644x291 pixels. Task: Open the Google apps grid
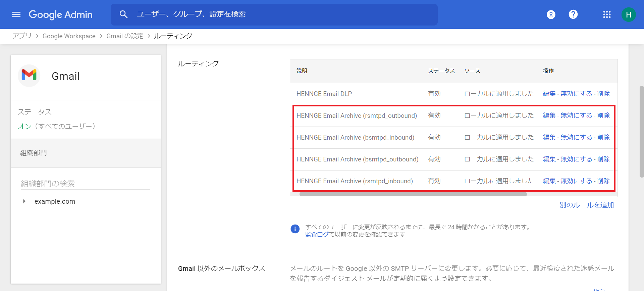point(606,14)
